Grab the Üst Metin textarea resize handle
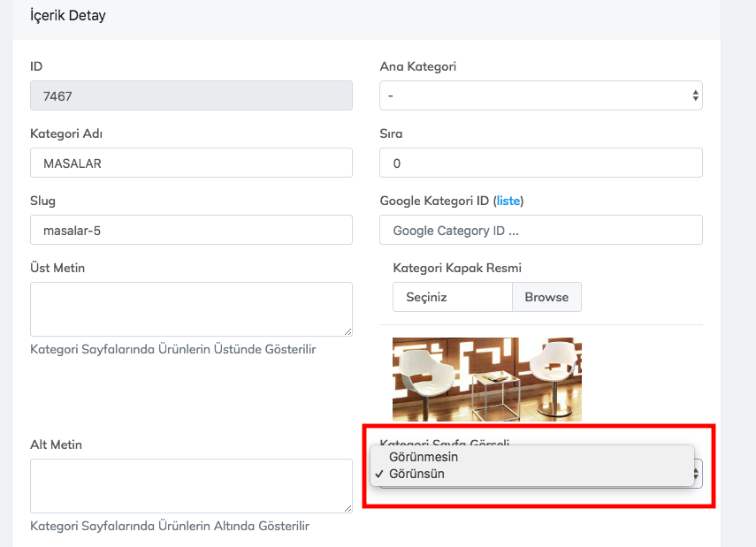 347,331
